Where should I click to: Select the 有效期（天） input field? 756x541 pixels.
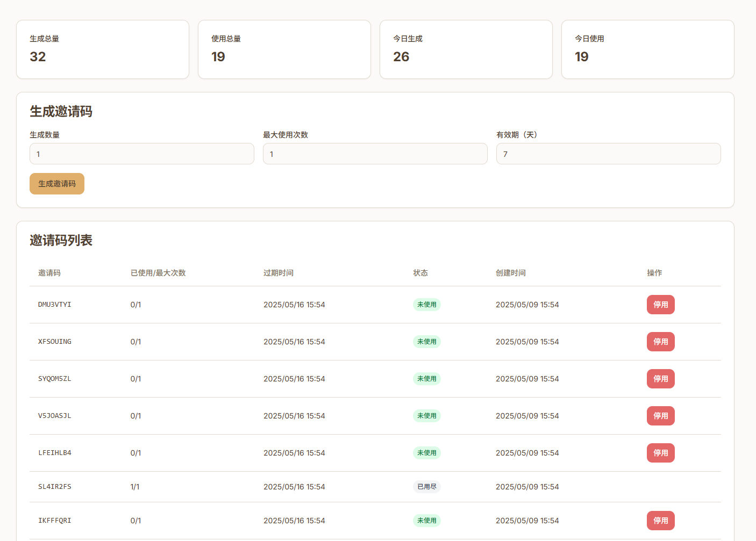point(608,154)
